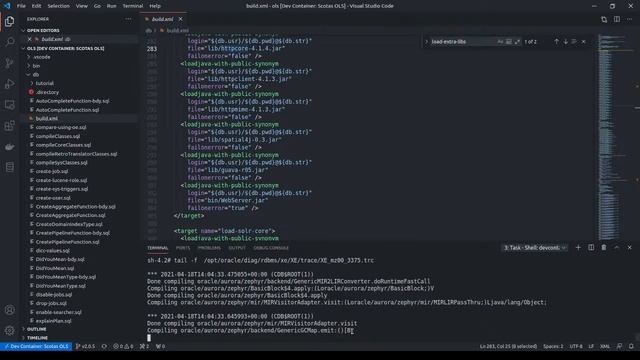This screenshot has width=640, height=360.
Task: Open Explorer views and more actions ellipsis
Action: [x=128, y=19]
